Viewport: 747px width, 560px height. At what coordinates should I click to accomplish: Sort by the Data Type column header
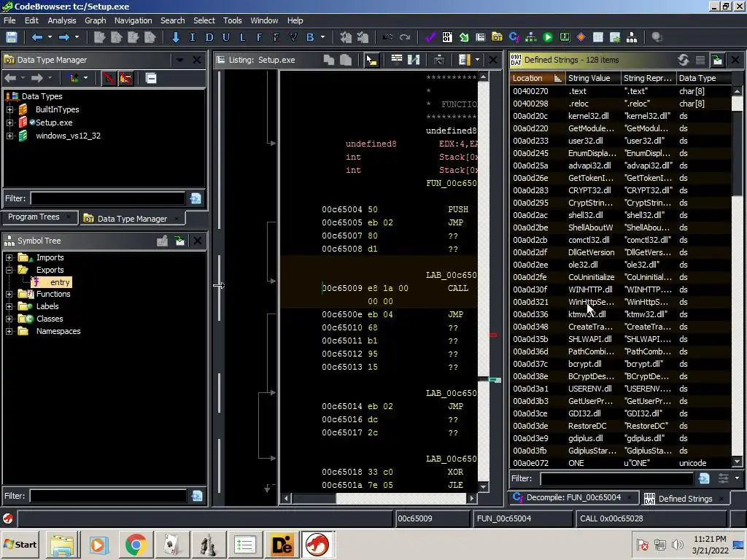(704, 78)
